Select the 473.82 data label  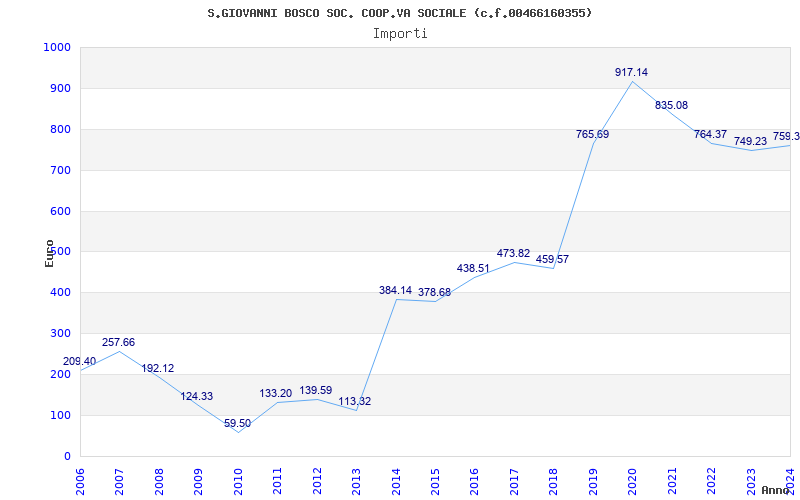coord(513,254)
